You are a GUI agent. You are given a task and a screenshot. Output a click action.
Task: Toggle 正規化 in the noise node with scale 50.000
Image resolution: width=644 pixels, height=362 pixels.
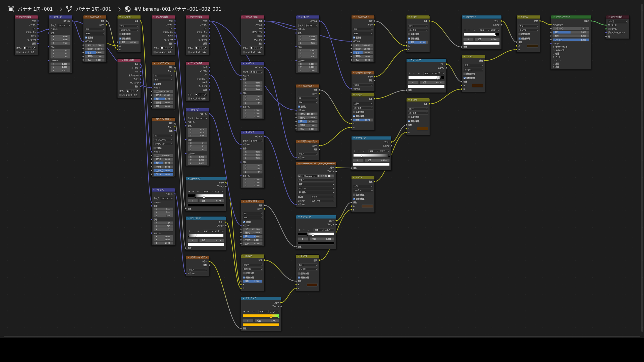155,84
